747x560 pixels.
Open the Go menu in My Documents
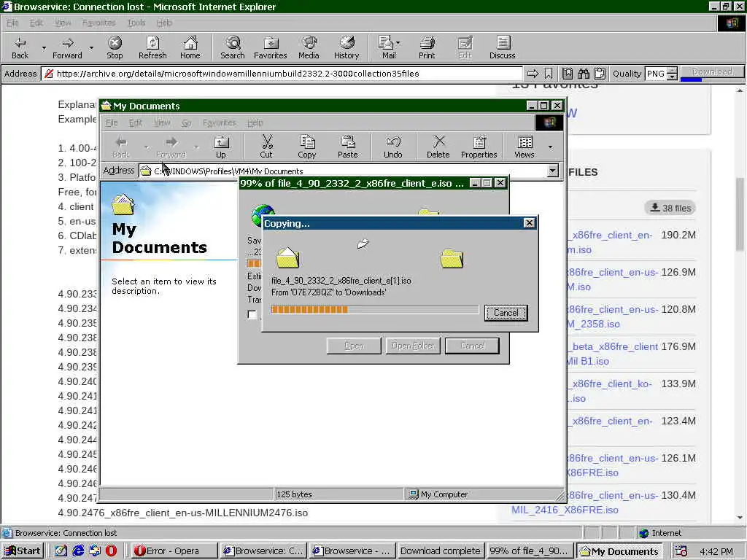point(186,122)
